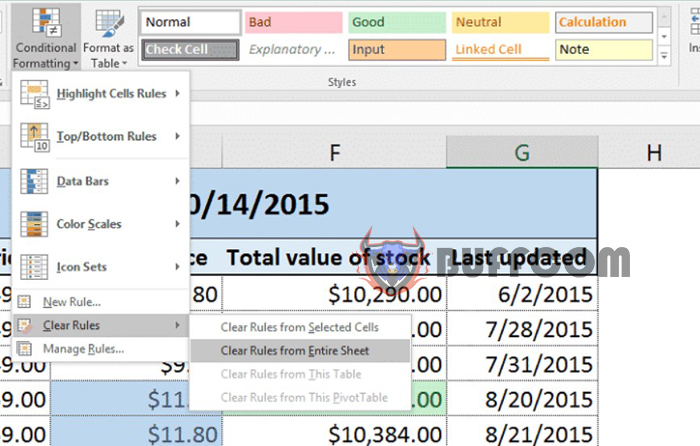
Task: Open the Top/Bottom Rules menu entry
Action: click(100, 136)
